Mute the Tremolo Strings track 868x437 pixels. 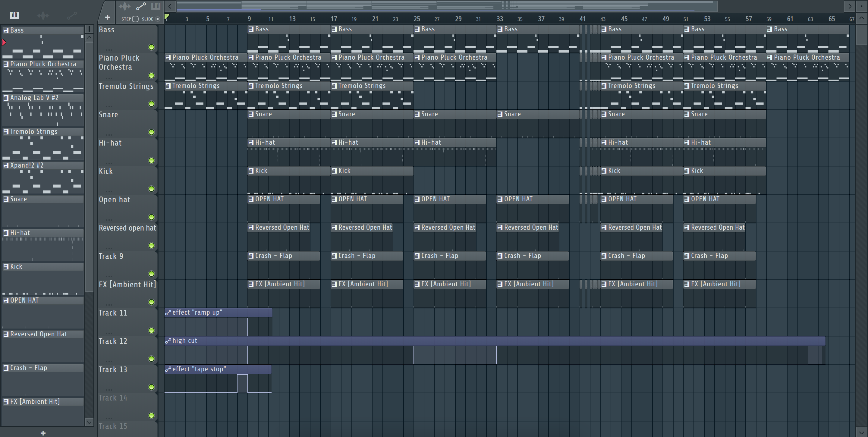point(152,104)
